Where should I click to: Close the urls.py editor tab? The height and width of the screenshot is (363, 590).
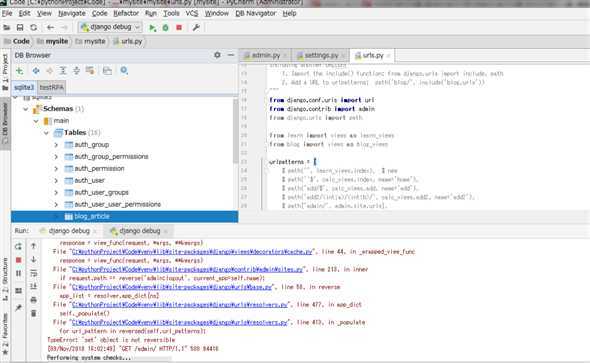[x=388, y=56]
